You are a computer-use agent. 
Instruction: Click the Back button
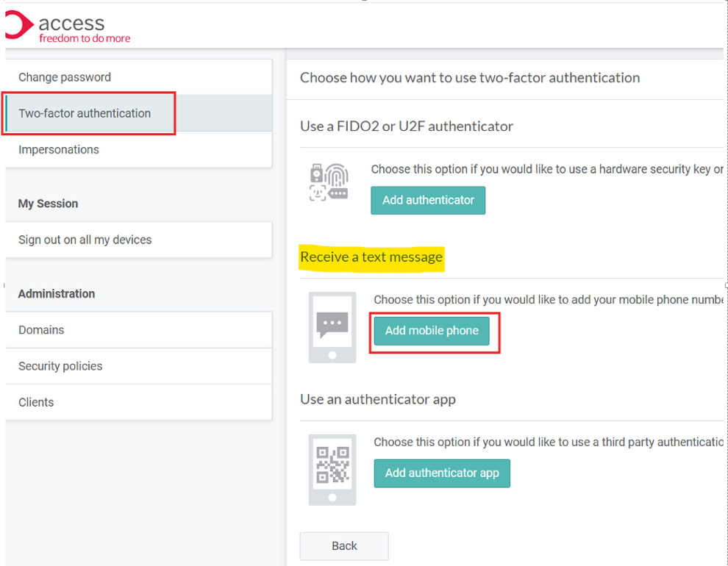click(x=344, y=545)
